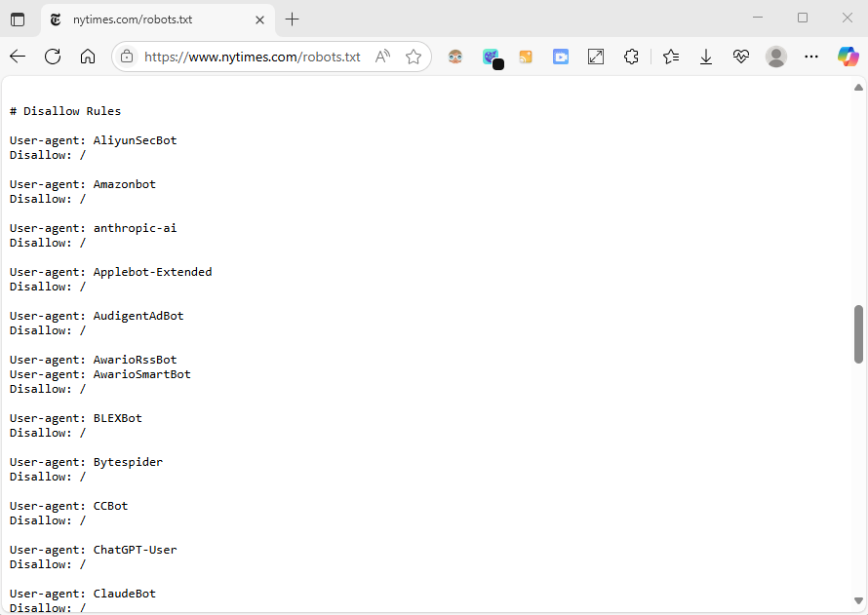Screen dimensions: 868x615
Task: Click the diagonal-arrows resize extension icon
Action: [x=596, y=57]
